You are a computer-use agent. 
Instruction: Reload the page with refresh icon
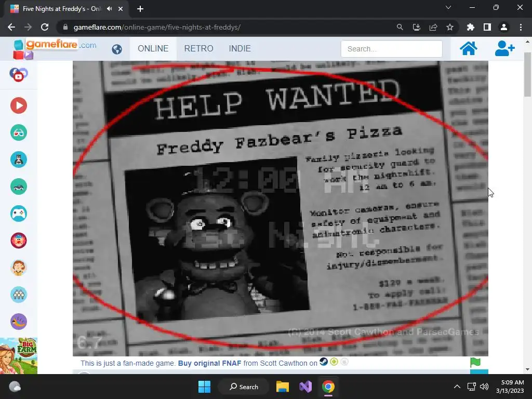click(45, 27)
